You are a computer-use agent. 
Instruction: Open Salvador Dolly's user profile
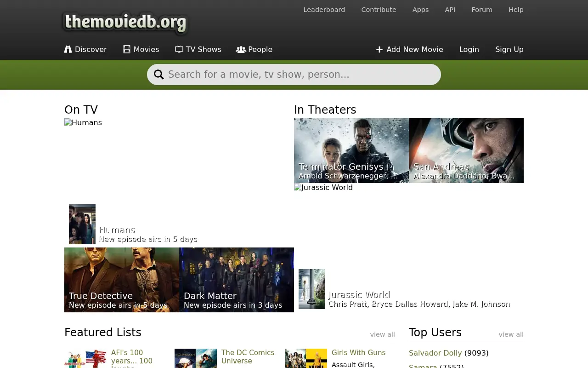click(435, 353)
